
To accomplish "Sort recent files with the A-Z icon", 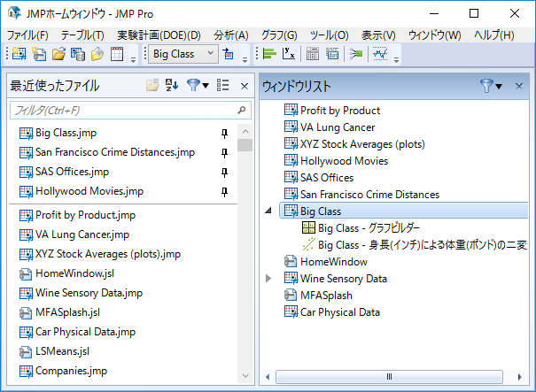I will (x=172, y=85).
